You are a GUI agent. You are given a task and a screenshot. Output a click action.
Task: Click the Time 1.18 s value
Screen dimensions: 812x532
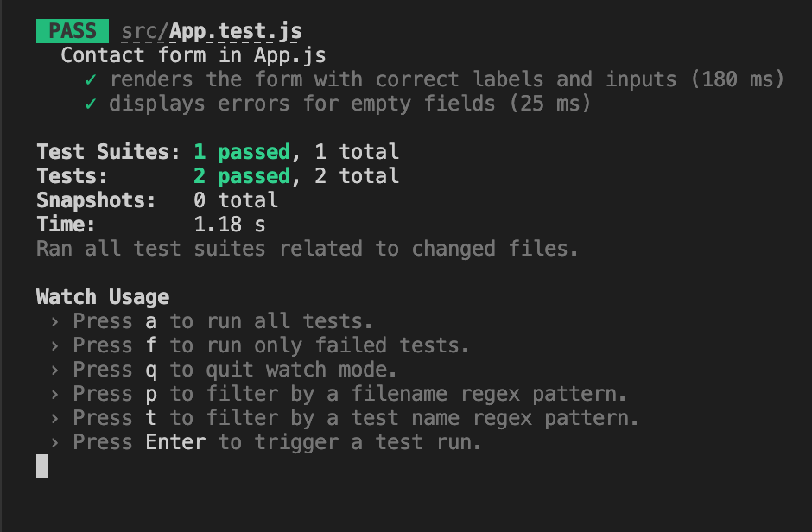[230, 225]
